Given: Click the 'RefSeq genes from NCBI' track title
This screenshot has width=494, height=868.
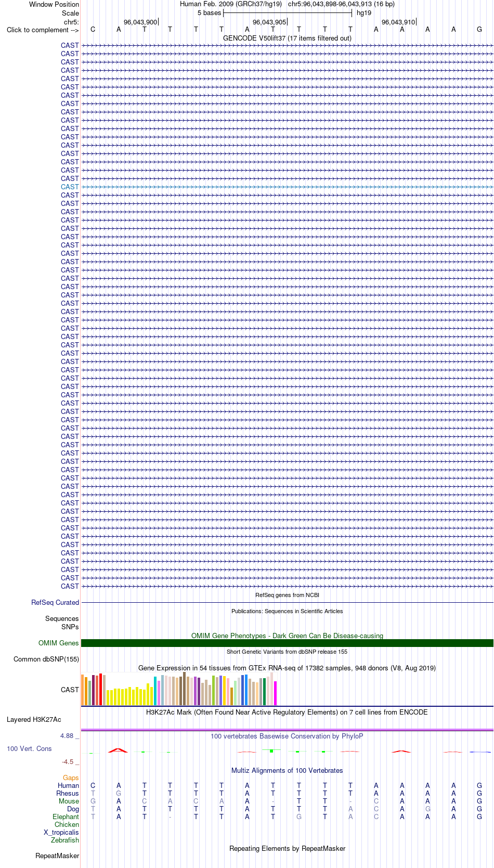Looking at the screenshot, I should click(x=287, y=595).
